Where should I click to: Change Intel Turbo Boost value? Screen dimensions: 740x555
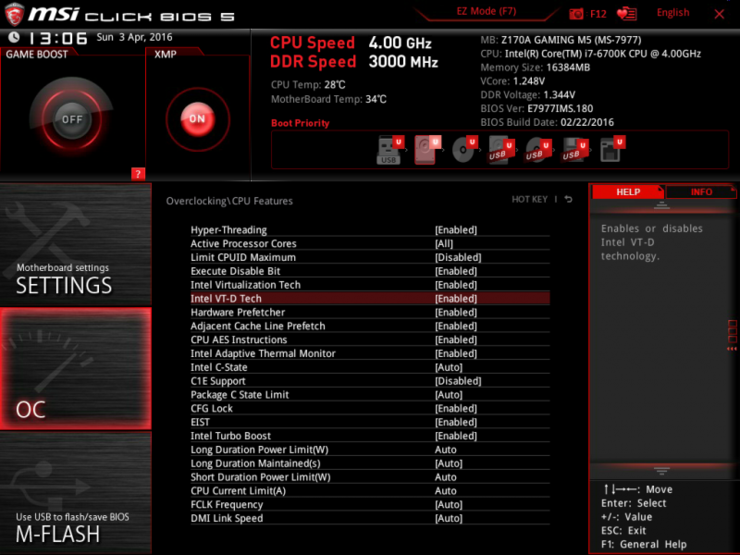[456, 436]
